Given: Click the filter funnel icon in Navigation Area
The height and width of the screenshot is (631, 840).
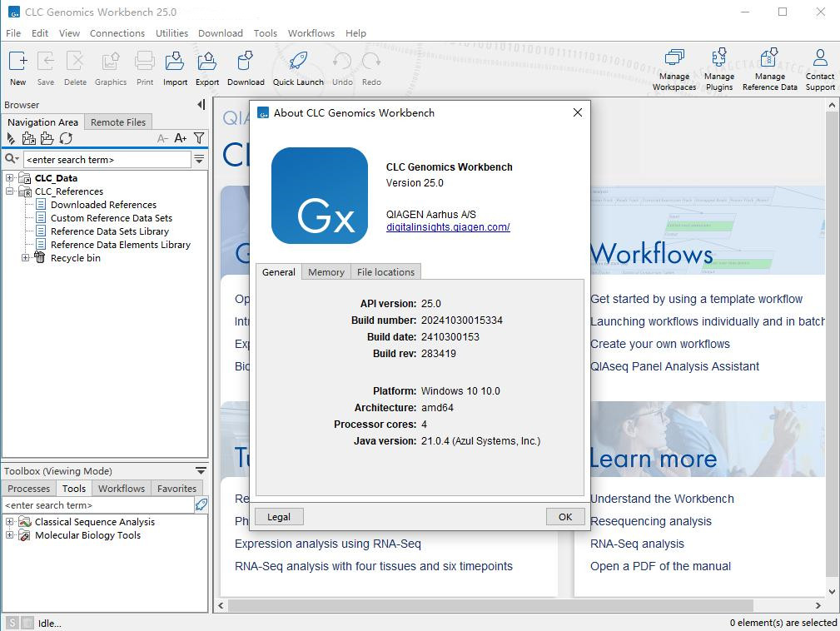Looking at the screenshot, I should [199, 138].
